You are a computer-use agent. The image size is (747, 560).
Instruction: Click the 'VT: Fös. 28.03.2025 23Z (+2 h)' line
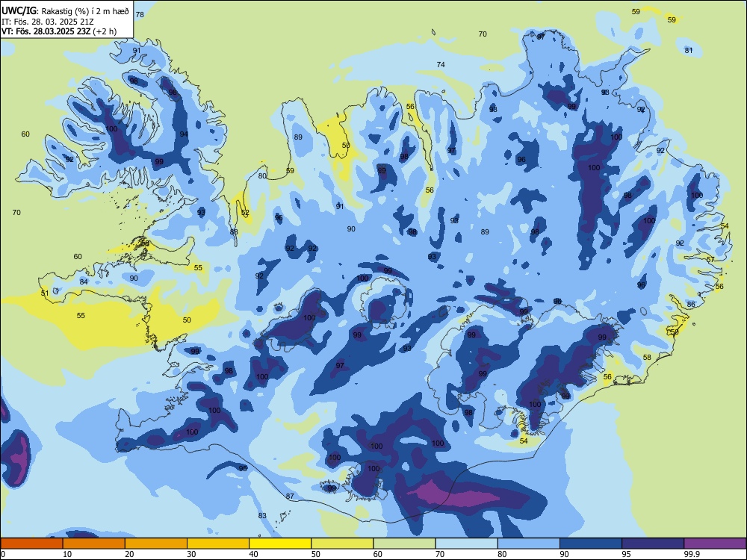[59, 31]
